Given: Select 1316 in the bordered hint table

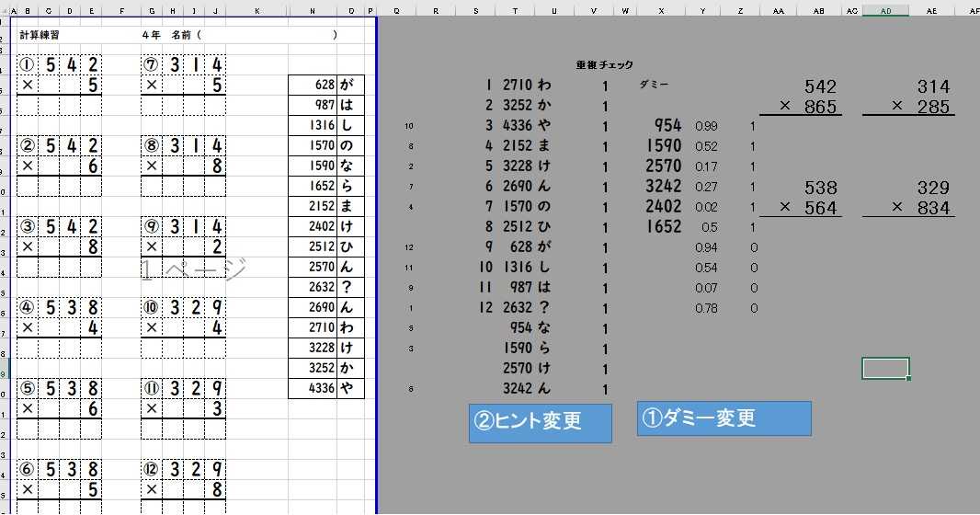Looking at the screenshot, I should 313,125.
